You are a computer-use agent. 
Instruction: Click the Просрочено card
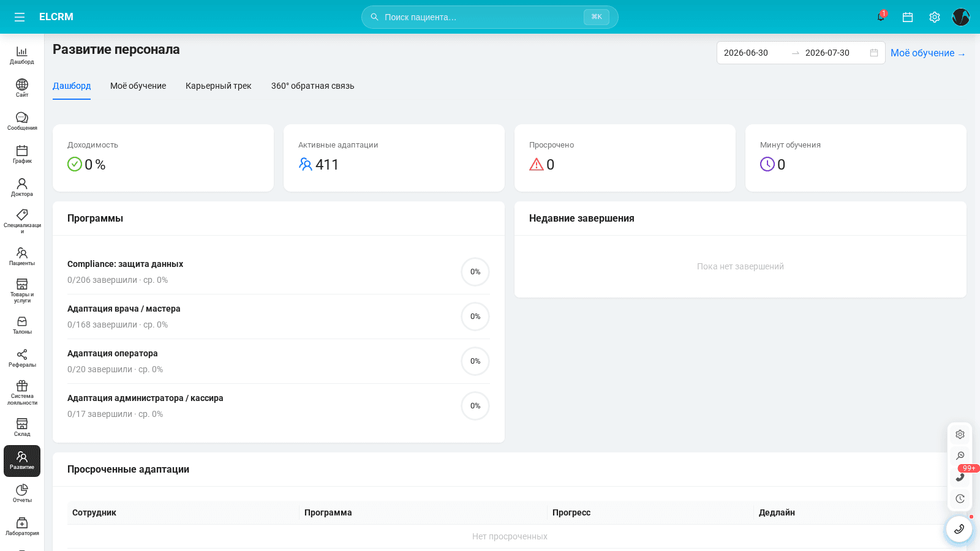point(625,158)
